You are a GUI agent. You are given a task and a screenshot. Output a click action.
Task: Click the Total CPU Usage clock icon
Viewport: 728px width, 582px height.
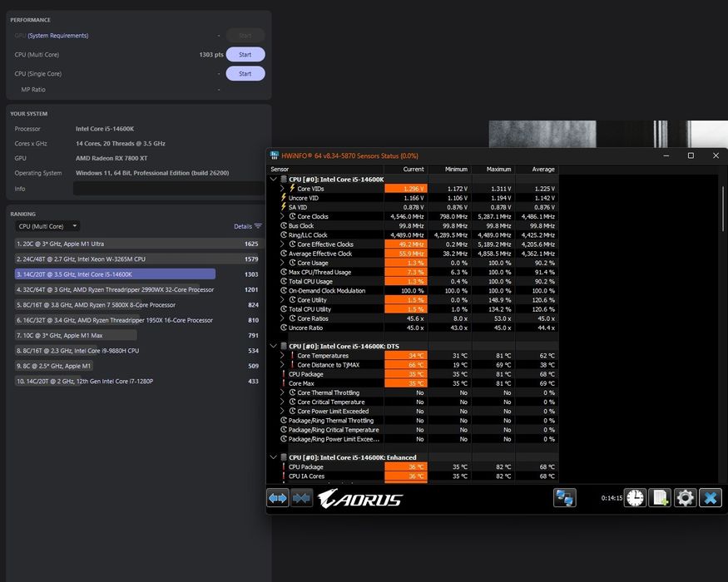click(284, 281)
